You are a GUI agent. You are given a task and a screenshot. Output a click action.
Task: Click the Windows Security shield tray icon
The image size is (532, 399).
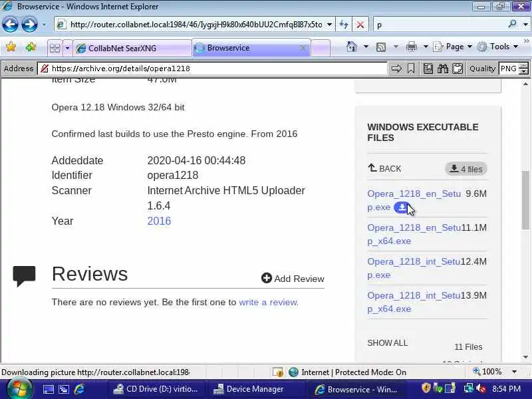(x=426, y=388)
